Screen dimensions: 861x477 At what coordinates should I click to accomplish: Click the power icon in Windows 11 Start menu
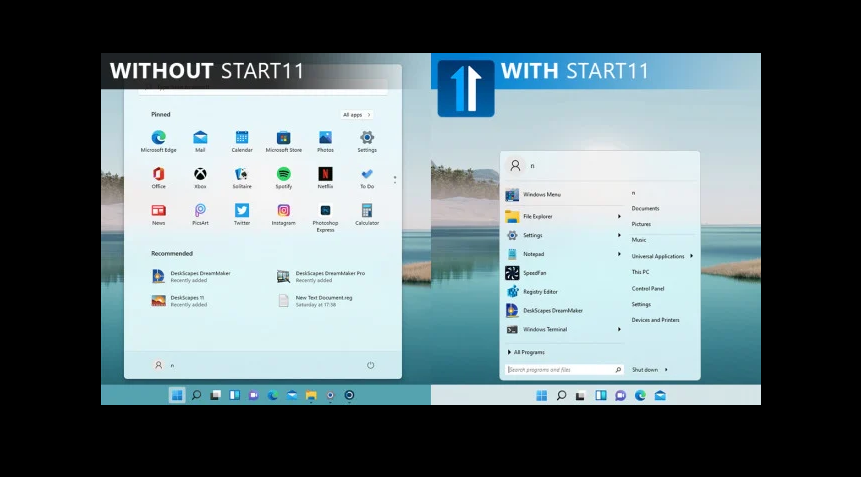[x=370, y=365]
